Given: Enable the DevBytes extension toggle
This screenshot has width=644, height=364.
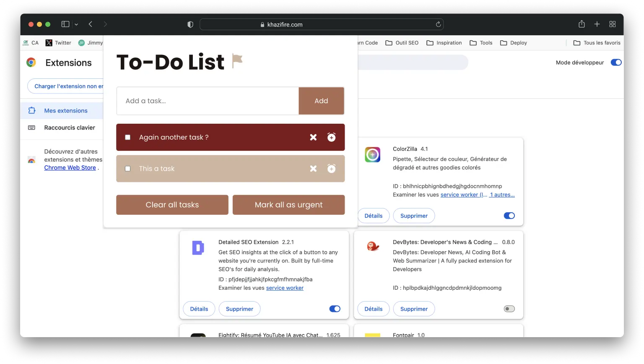Looking at the screenshot, I should tap(509, 309).
